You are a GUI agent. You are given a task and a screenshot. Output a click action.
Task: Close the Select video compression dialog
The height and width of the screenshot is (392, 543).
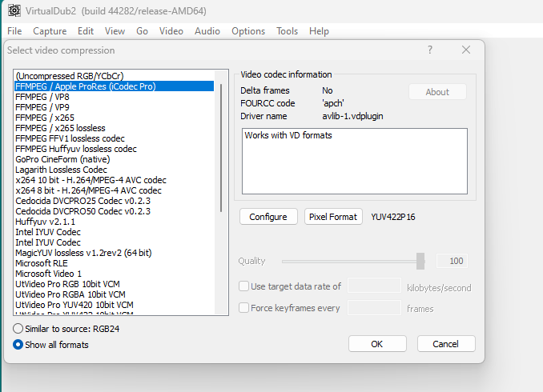click(x=466, y=50)
